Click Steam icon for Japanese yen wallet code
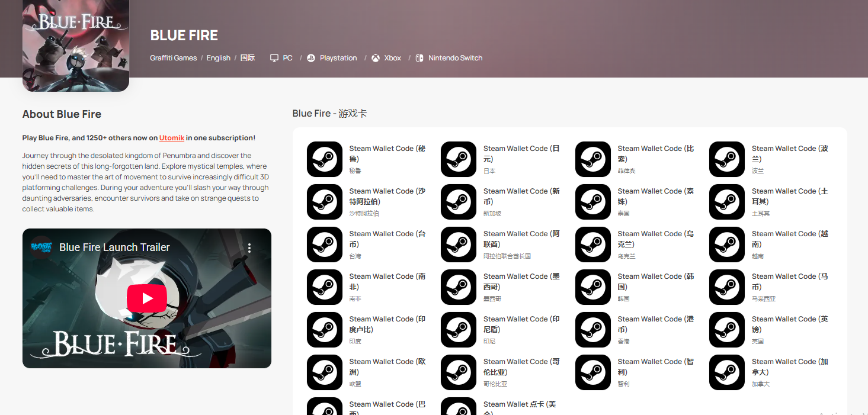Viewport: 868px width, 415px height. (459, 159)
